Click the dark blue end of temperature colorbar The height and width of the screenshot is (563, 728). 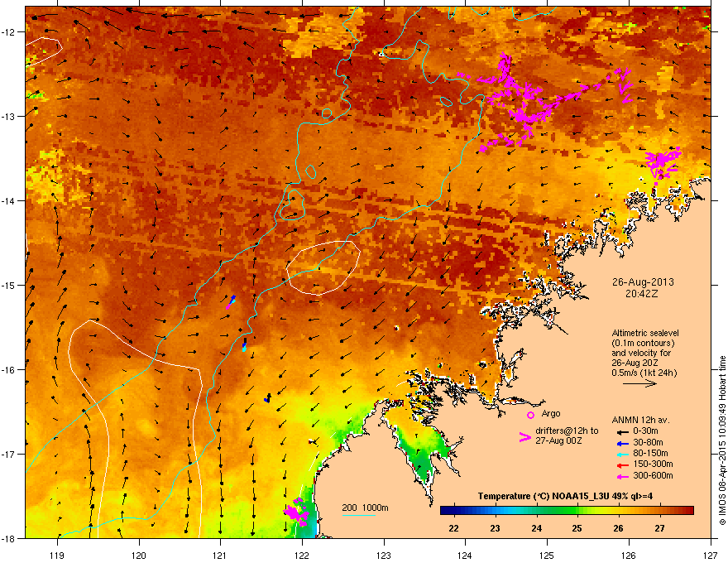(x=445, y=511)
